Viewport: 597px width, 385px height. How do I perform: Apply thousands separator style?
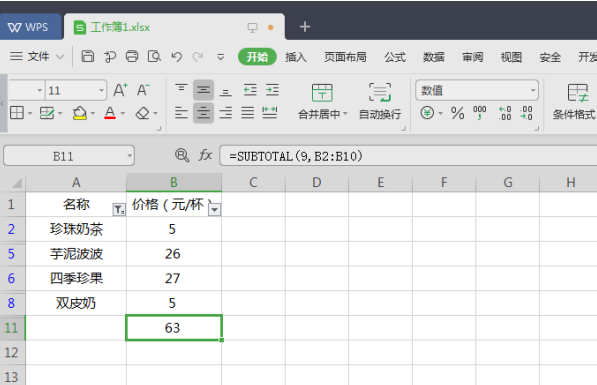[x=479, y=113]
